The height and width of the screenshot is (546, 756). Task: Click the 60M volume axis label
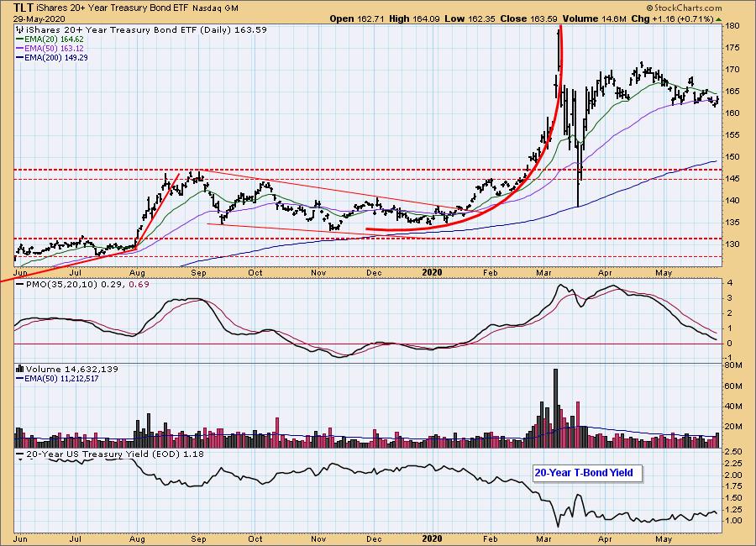733,386
